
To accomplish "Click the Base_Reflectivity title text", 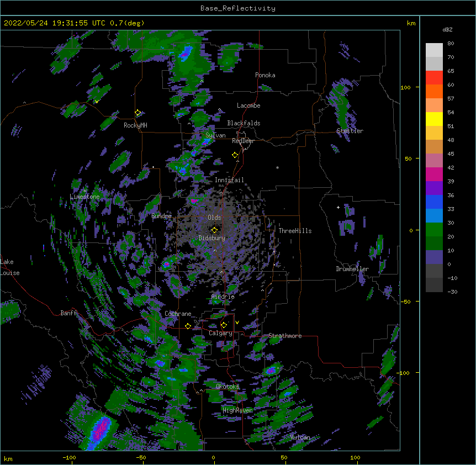I will coord(238,8).
